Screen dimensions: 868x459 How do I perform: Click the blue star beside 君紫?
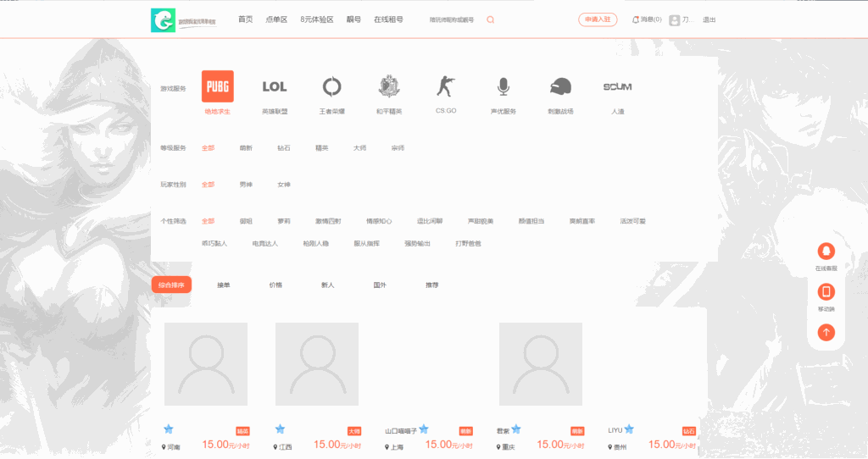[x=516, y=429]
